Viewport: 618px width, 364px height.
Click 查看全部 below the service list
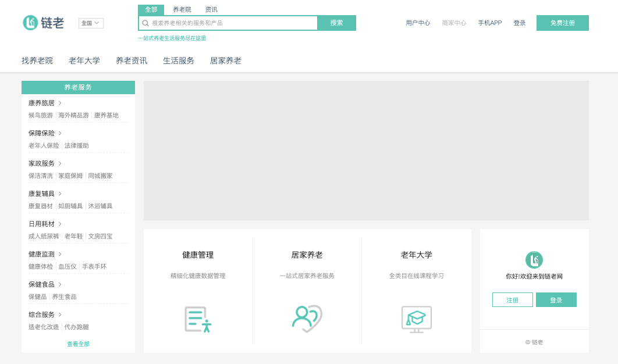click(x=77, y=344)
